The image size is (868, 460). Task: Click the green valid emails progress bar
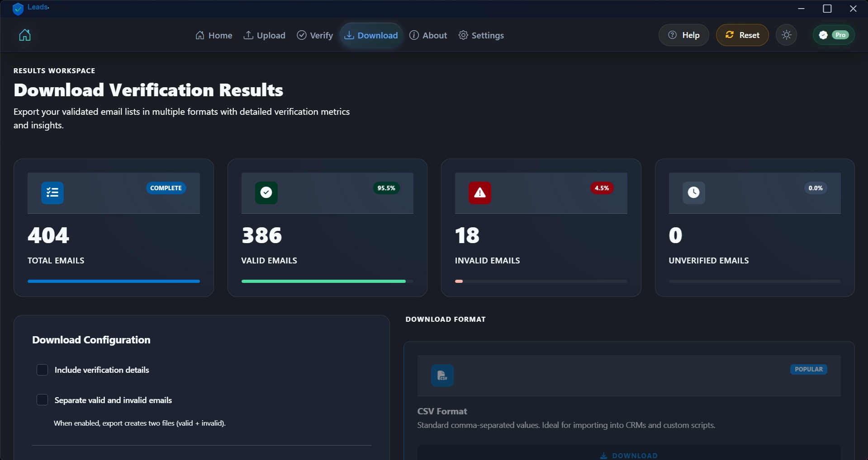[x=323, y=281]
